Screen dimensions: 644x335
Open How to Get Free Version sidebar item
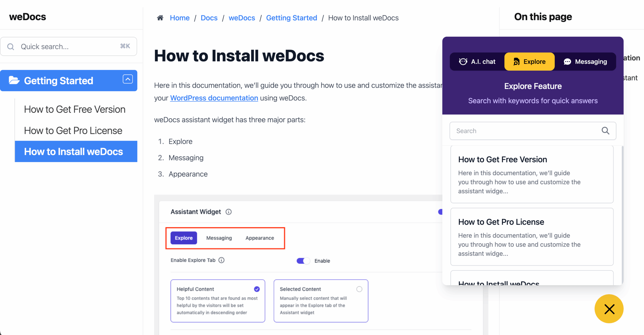pos(75,110)
